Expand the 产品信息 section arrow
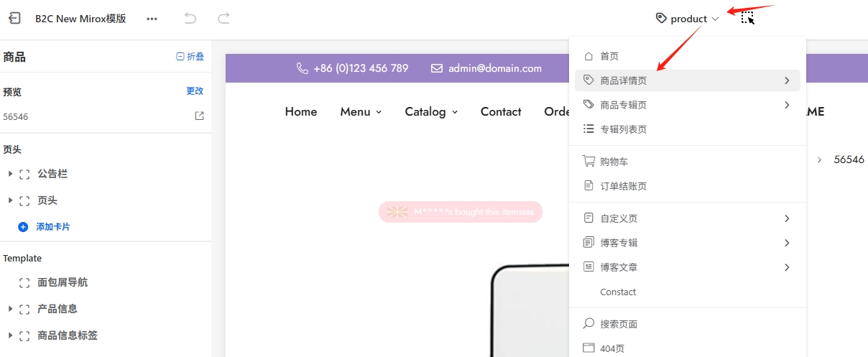 tap(10, 309)
